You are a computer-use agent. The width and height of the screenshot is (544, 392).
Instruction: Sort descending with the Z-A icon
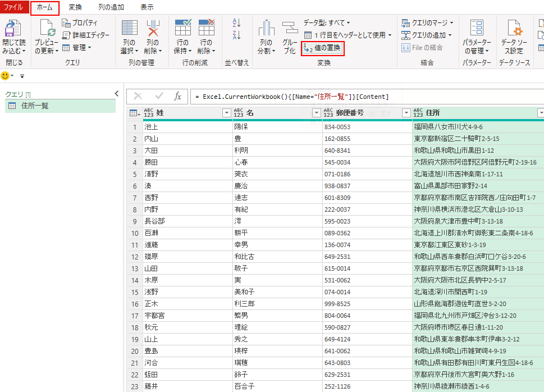(x=236, y=35)
